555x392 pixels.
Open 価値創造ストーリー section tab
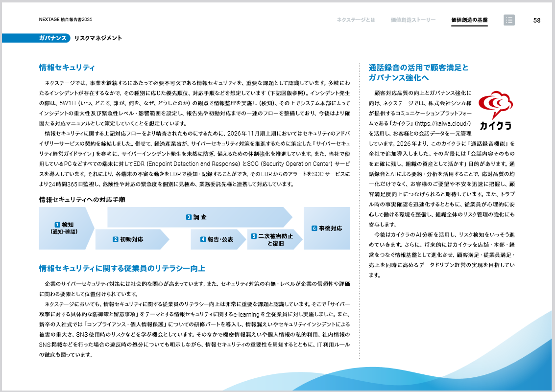[x=413, y=20]
